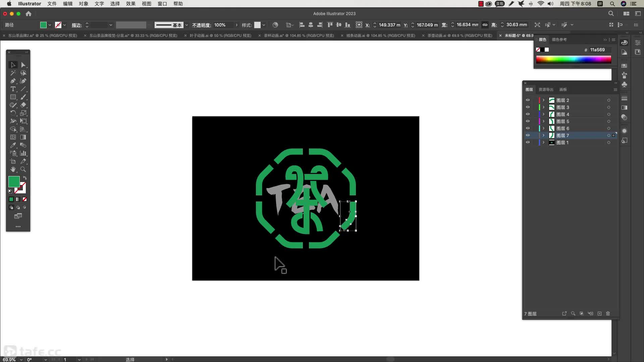The height and width of the screenshot is (362, 644).
Task: Select the Type tool
Action: (x=13, y=89)
